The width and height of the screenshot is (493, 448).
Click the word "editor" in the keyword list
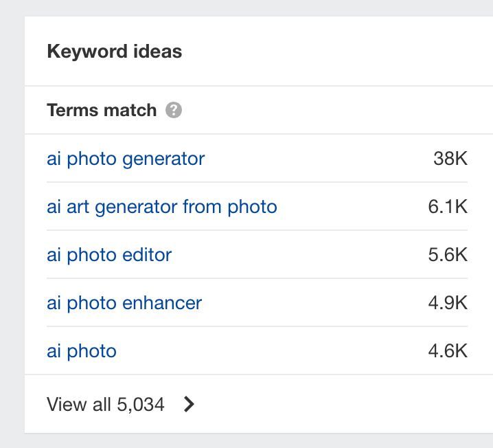click(147, 255)
